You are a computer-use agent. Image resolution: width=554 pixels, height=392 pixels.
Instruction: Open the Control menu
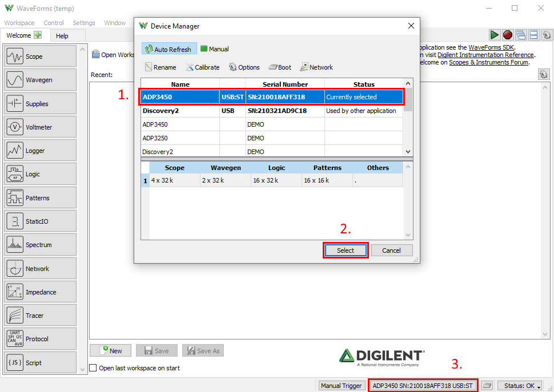54,23
